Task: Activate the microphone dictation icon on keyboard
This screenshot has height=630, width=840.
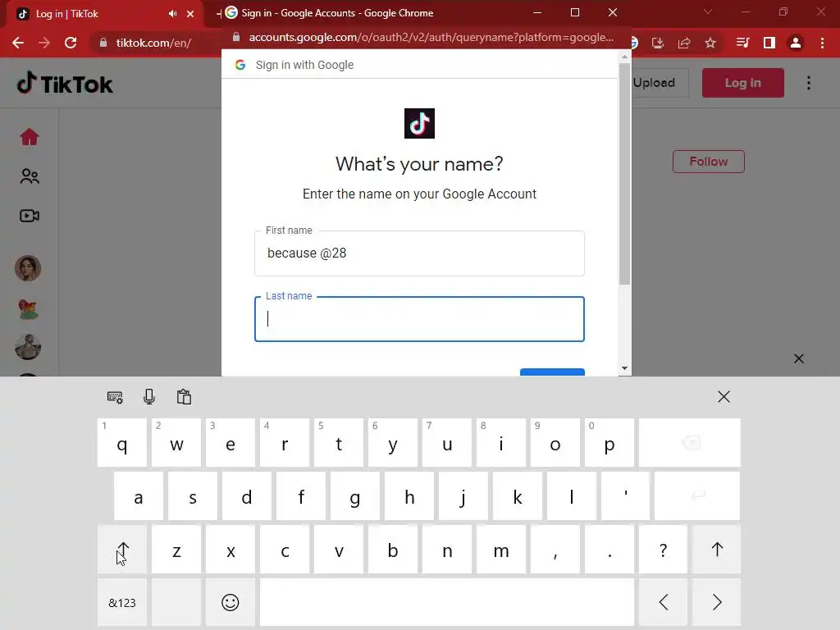Action: (149, 397)
